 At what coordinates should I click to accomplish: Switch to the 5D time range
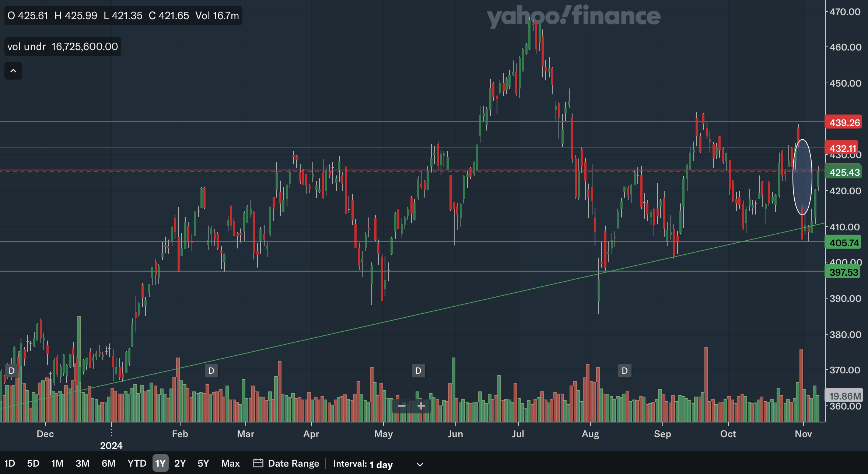click(x=33, y=463)
